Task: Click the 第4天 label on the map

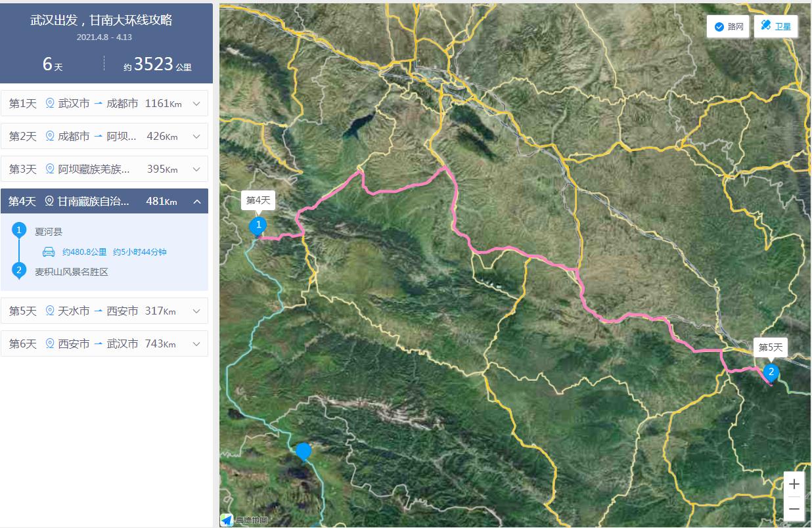Action: pos(258,200)
